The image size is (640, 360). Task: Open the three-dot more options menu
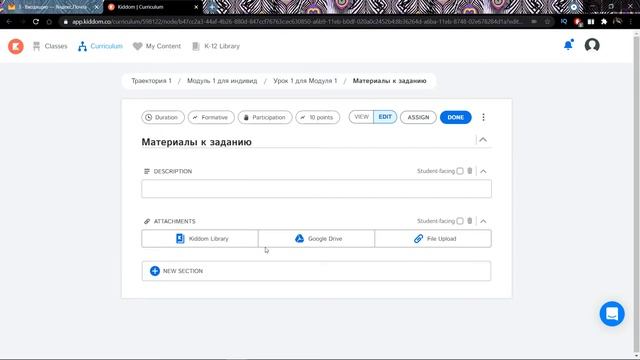coord(483,117)
